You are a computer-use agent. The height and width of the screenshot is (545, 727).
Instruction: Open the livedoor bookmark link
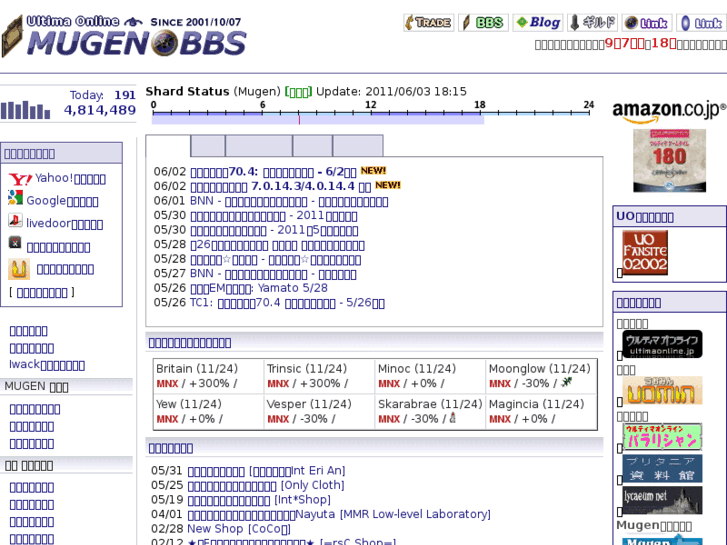point(64,224)
